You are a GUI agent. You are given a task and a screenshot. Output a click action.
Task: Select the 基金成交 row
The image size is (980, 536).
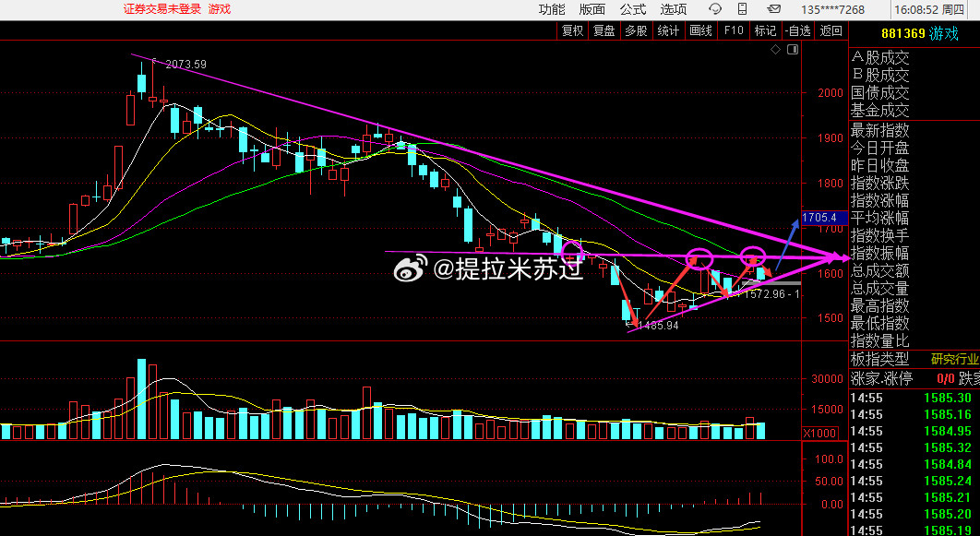(x=880, y=111)
